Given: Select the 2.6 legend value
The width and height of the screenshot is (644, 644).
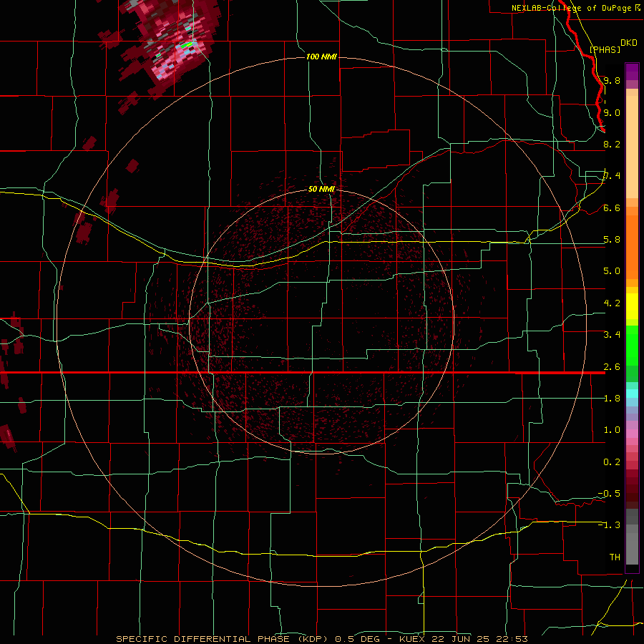Looking at the screenshot, I should pos(612,367).
